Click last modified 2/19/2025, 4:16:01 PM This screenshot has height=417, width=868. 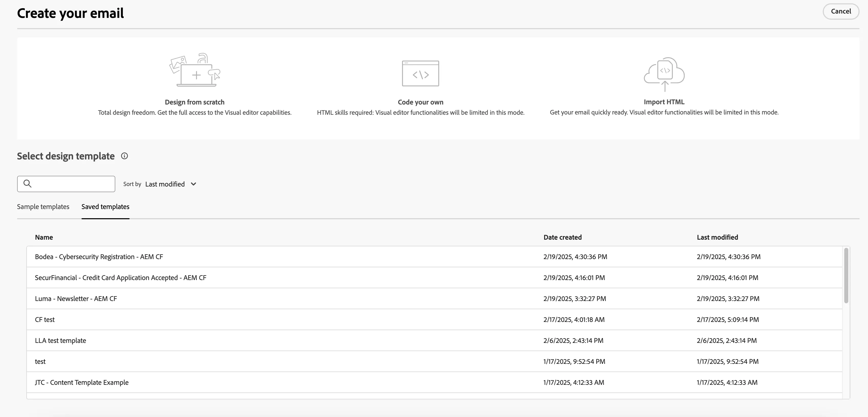click(x=727, y=277)
